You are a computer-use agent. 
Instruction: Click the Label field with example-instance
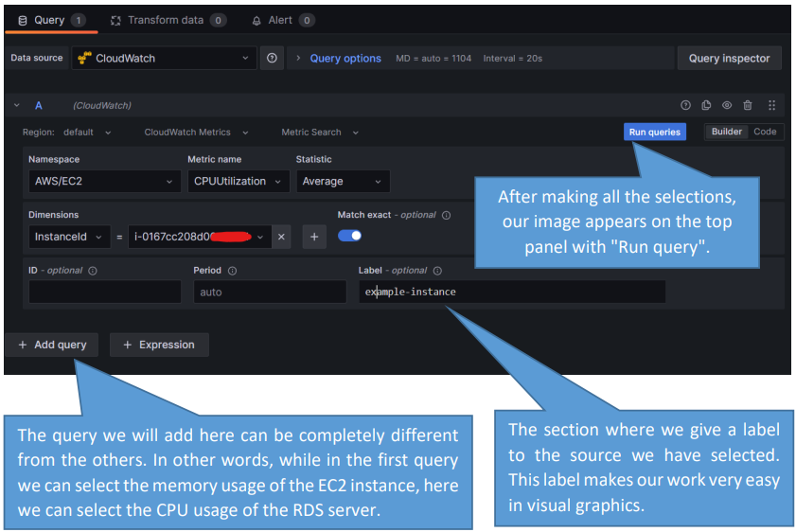[x=512, y=292]
